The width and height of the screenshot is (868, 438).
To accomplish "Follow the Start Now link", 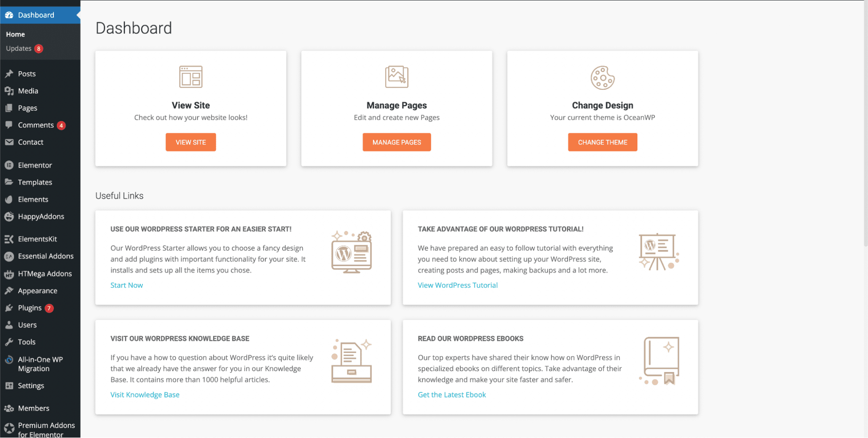I will 126,285.
